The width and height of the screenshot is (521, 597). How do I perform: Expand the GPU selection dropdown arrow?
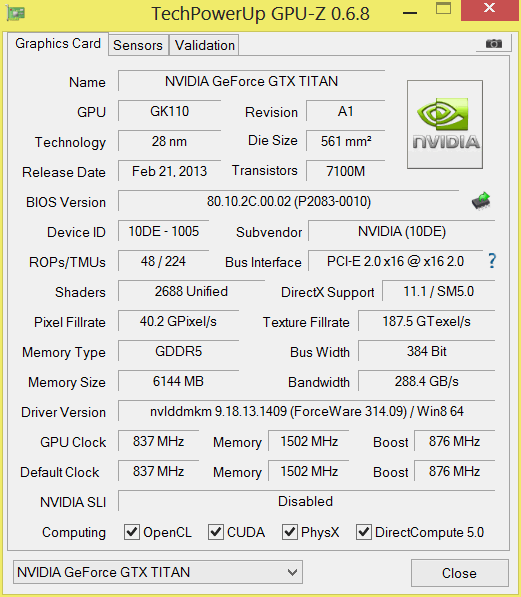(x=292, y=572)
